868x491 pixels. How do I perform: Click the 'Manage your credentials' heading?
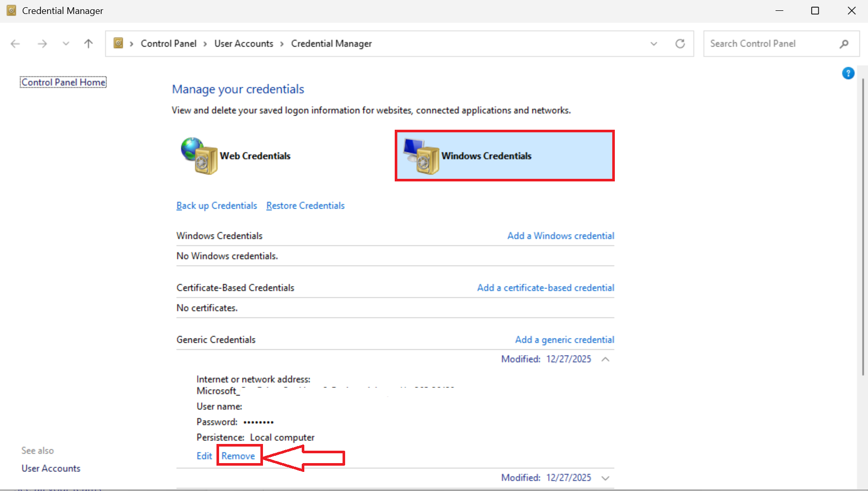click(x=238, y=89)
